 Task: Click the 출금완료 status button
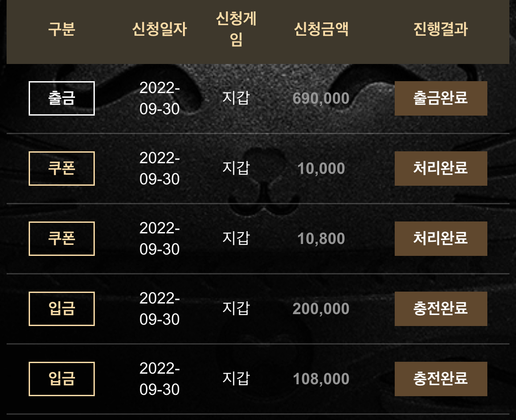click(x=441, y=98)
